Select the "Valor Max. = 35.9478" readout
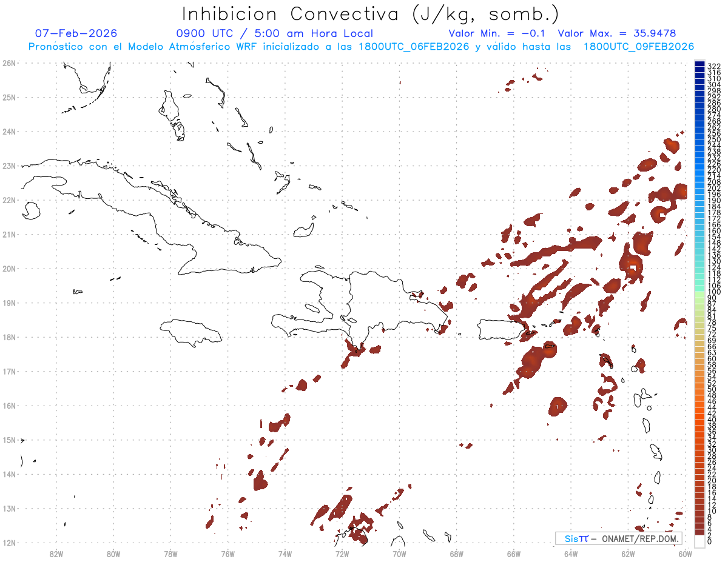Image resolution: width=728 pixels, height=562 pixels. pos(617,33)
